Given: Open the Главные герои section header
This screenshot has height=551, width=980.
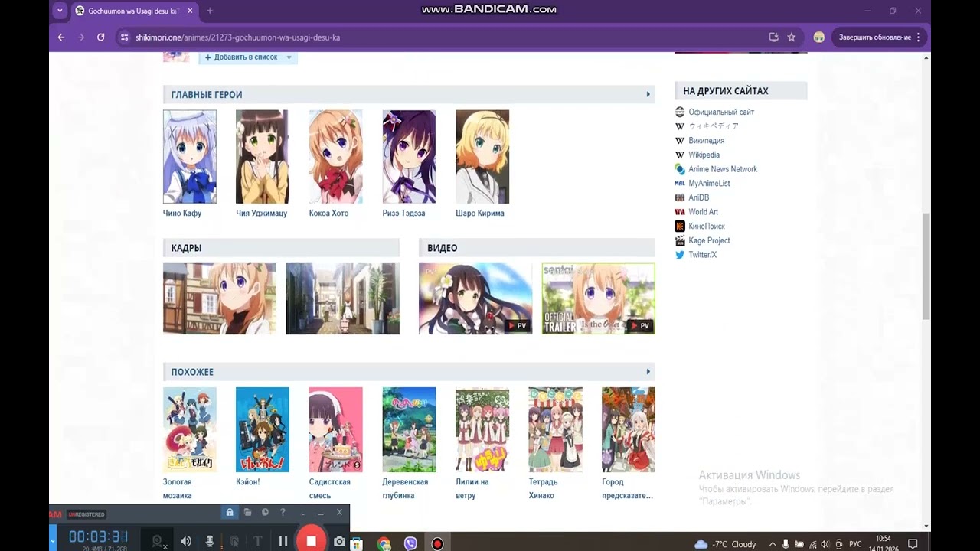Looking at the screenshot, I should pos(207,95).
